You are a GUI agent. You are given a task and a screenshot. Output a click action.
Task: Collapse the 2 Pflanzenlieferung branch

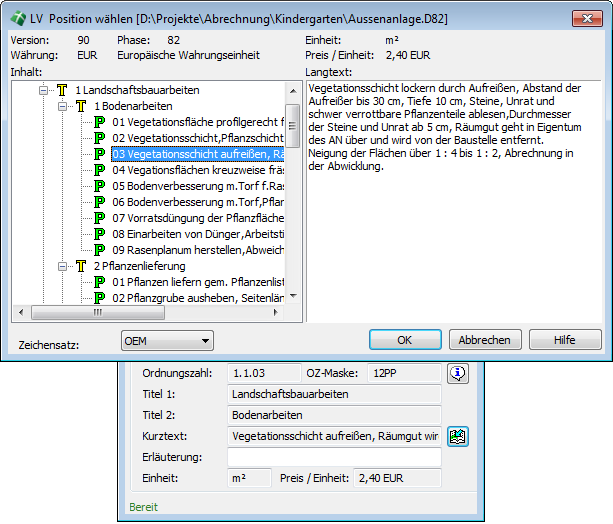pyautogui.click(x=62, y=267)
